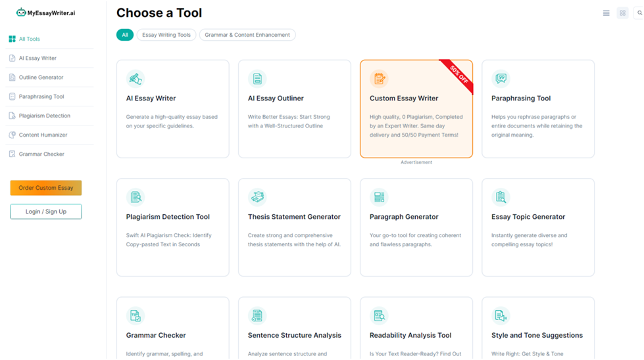Click 'Instantly generate diverse' description
The width and height of the screenshot is (644, 360).
(529, 240)
